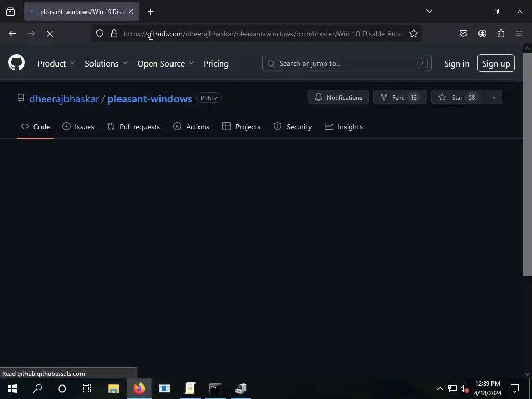Open the Firefox hamburger application menu

(x=520, y=33)
